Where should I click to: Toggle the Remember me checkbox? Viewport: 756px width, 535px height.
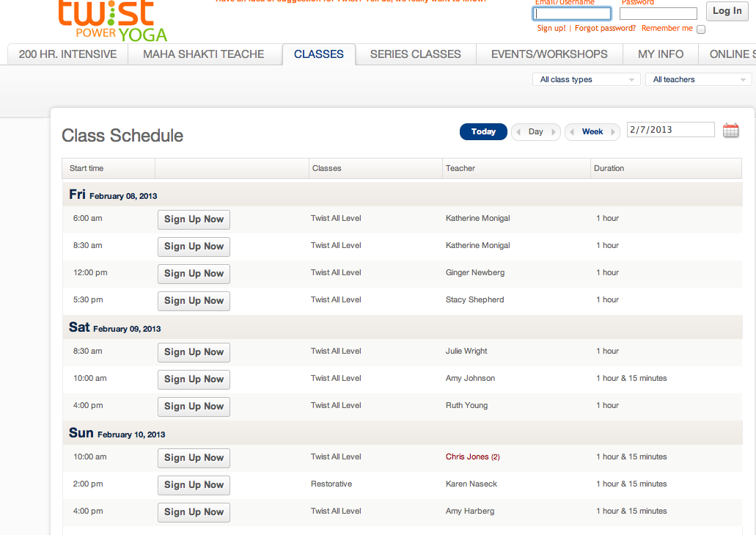coord(701,29)
